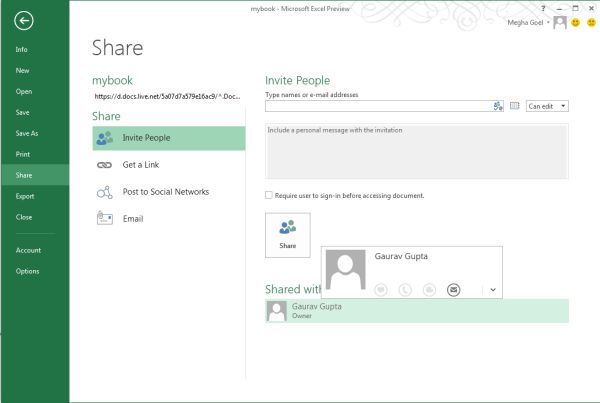Choose Post to Social Networks option
600x403 pixels.
pyautogui.click(x=169, y=192)
